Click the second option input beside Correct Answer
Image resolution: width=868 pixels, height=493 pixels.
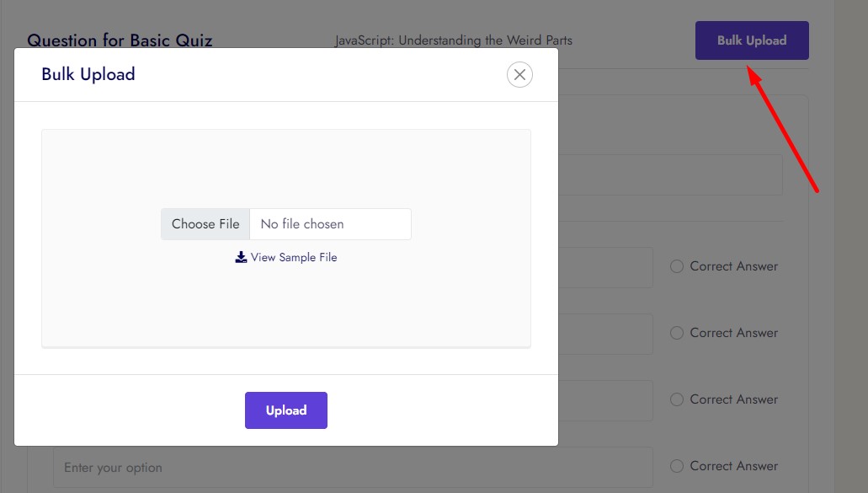coord(604,334)
